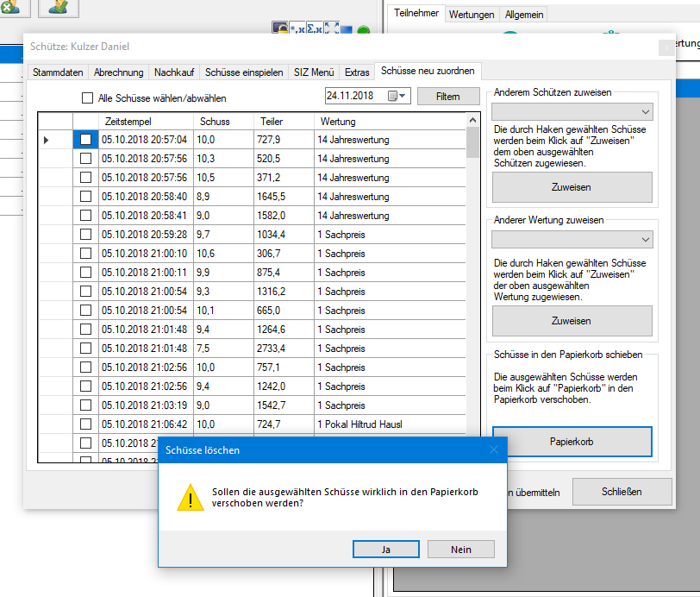Click the shot table's vertical scrollbar
Screen dimensions: 700x597
point(472,259)
